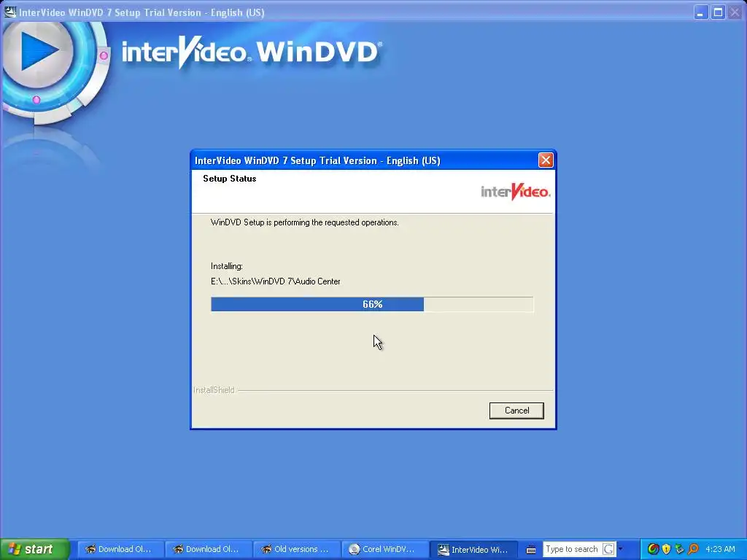
Task: Click the 66% installation progress bar
Action: [x=372, y=304]
